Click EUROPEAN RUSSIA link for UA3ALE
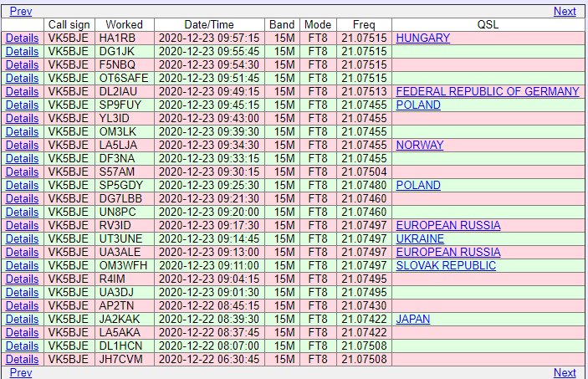Screen dimensions: 588x379 [x=448, y=252]
